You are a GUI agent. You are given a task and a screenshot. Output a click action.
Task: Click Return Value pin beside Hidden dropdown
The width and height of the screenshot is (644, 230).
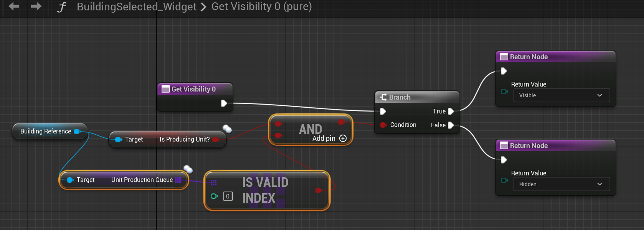pyautogui.click(x=504, y=180)
